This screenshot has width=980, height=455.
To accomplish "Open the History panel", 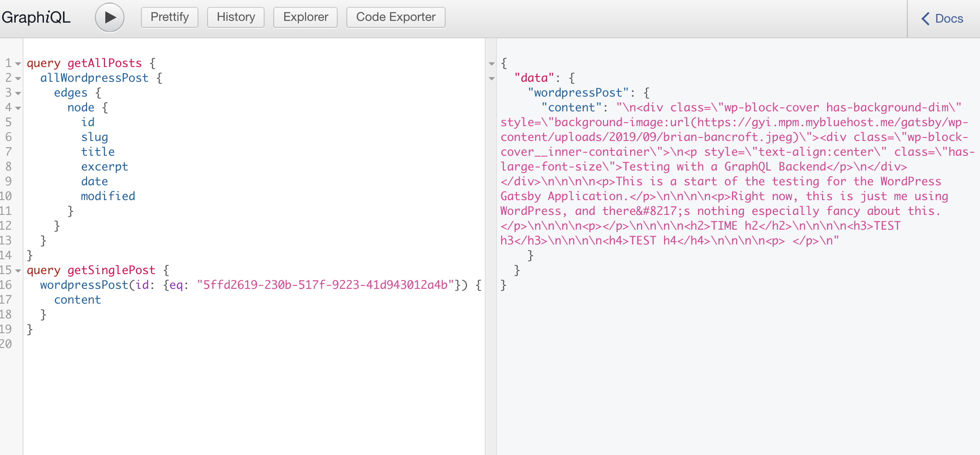I will (x=236, y=17).
